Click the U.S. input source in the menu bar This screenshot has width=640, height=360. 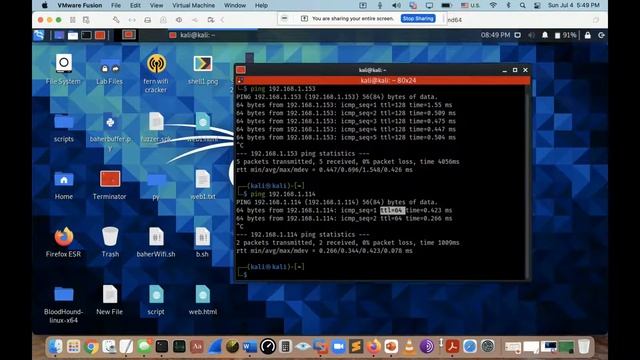[x=470, y=5]
